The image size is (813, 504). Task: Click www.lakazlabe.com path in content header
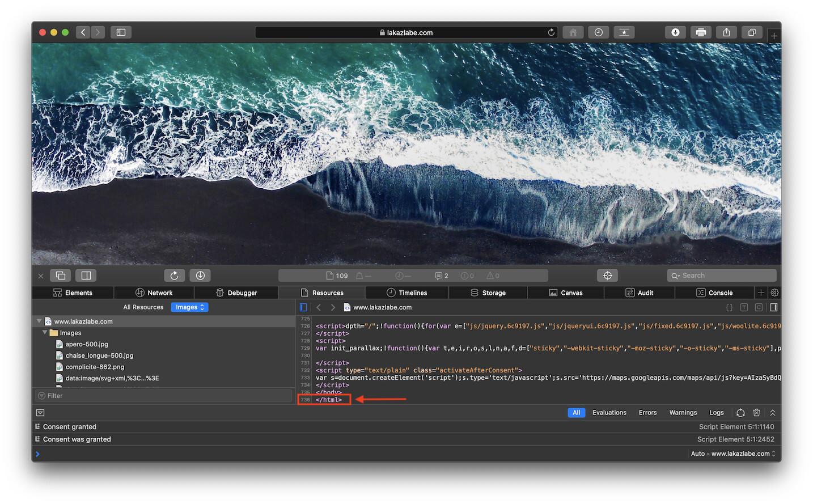378,307
